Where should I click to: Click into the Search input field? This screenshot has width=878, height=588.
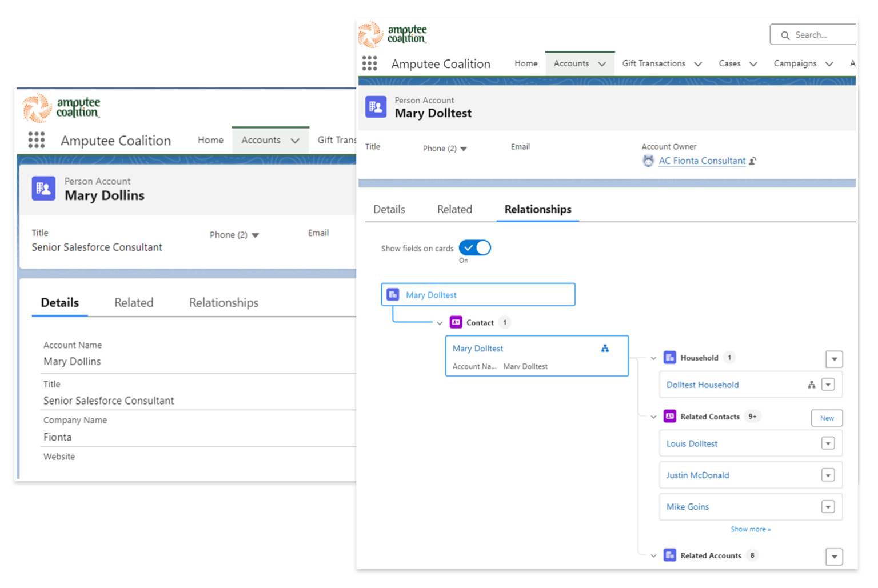click(823, 35)
